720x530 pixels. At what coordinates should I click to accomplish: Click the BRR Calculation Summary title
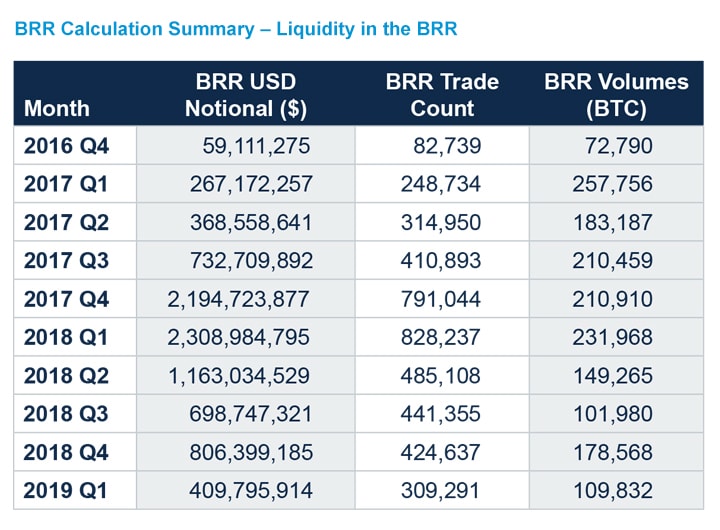(235, 29)
